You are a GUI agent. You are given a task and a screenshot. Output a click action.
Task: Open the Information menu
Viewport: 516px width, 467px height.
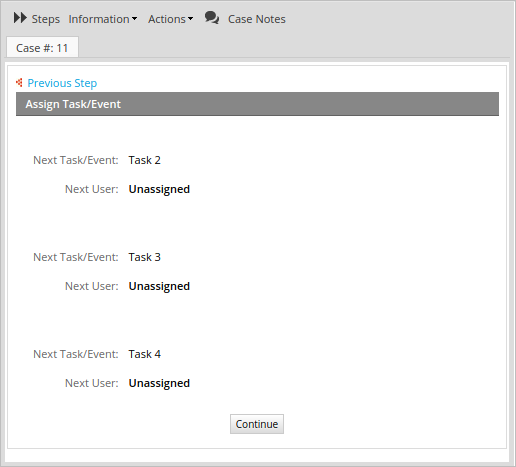pos(99,19)
